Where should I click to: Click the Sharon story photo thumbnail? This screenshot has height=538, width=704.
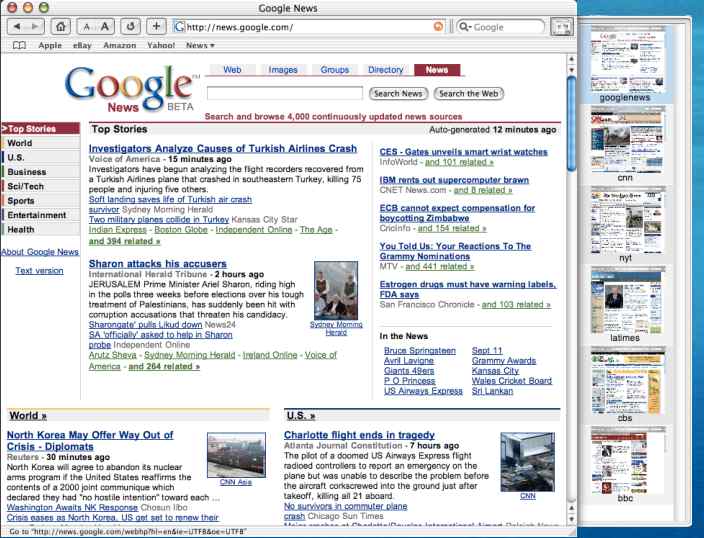point(336,290)
